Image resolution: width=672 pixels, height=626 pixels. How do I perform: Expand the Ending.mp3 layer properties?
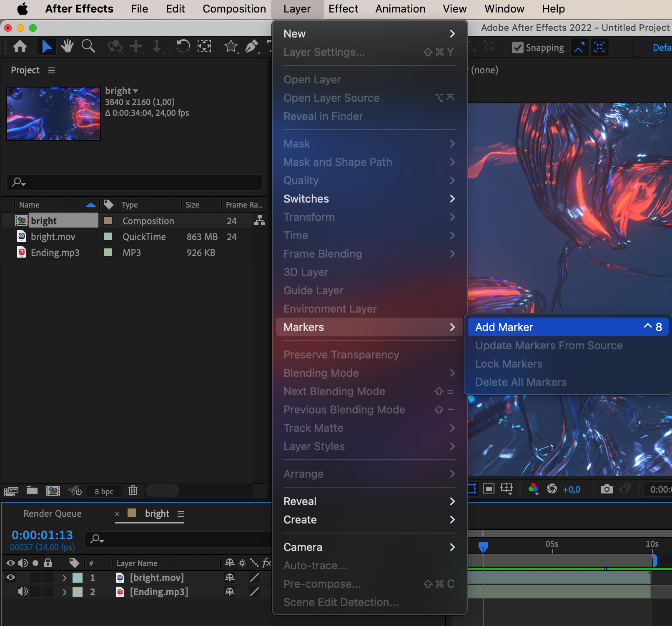click(65, 592)
